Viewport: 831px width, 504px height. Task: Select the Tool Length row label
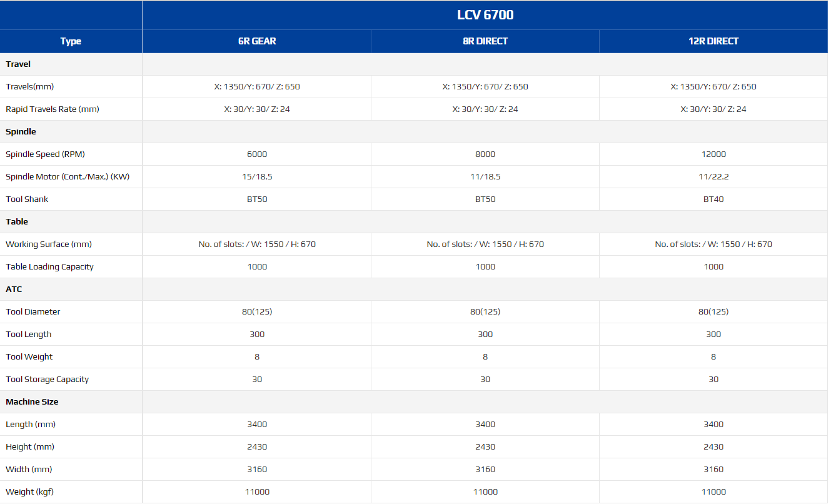[29, 334]
